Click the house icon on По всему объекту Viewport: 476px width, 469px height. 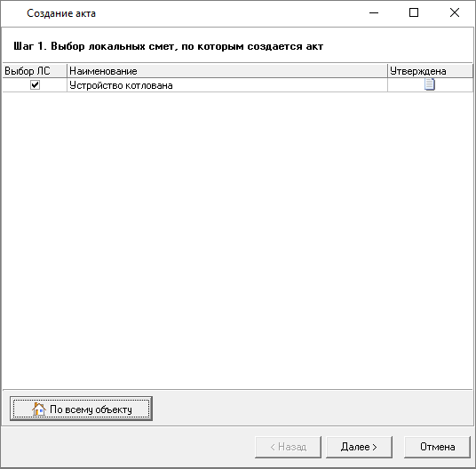(38, 409)
